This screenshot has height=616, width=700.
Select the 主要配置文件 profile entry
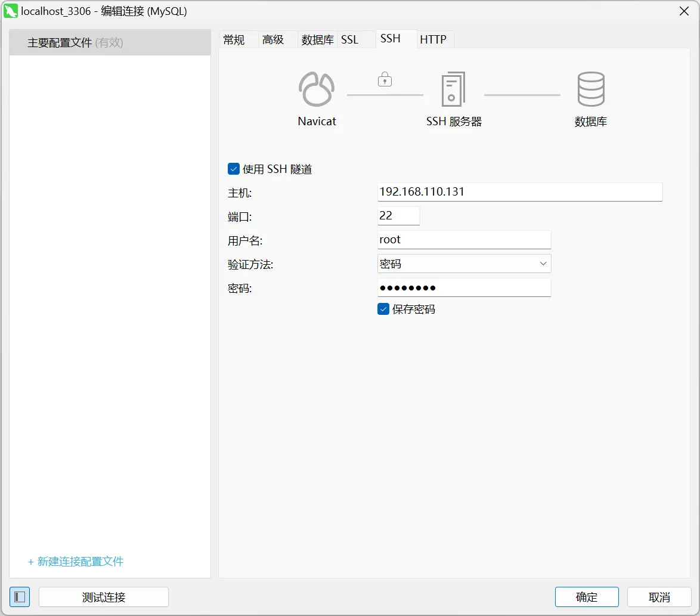coord(110,42)
